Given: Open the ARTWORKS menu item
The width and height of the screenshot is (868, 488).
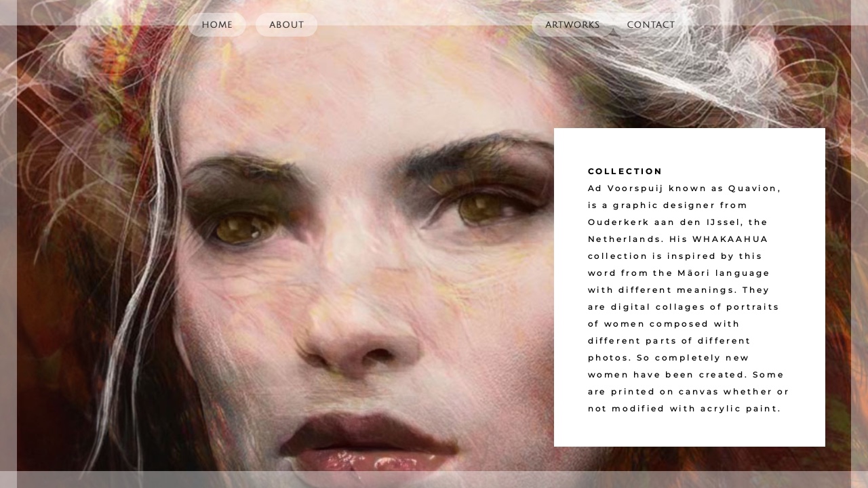Looking at the screenshot, I should coord(572,25).
